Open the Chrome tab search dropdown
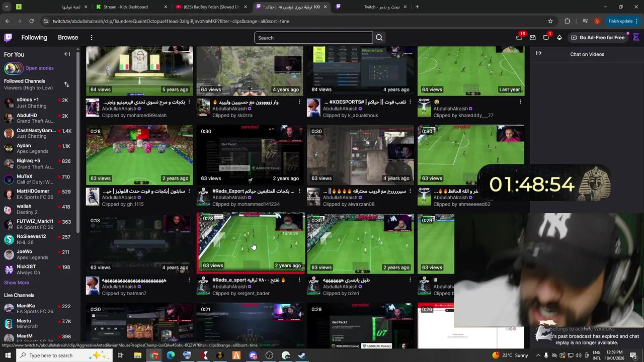 (x=7, y=7)
